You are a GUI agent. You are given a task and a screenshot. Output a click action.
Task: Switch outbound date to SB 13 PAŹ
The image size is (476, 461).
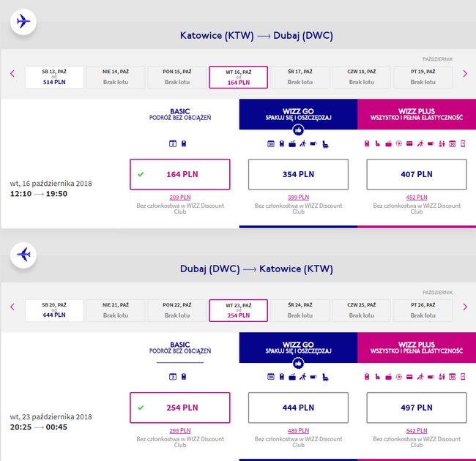[x=53, y=77]
